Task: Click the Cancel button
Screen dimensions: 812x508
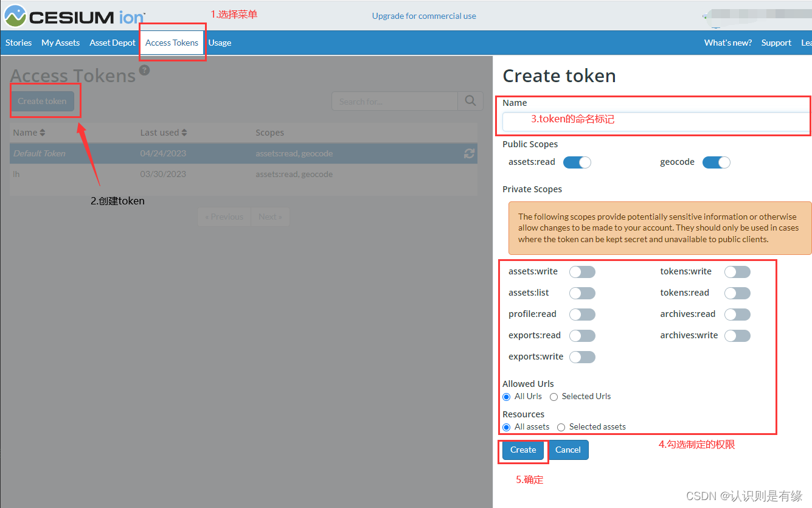Action: [568, 450]
